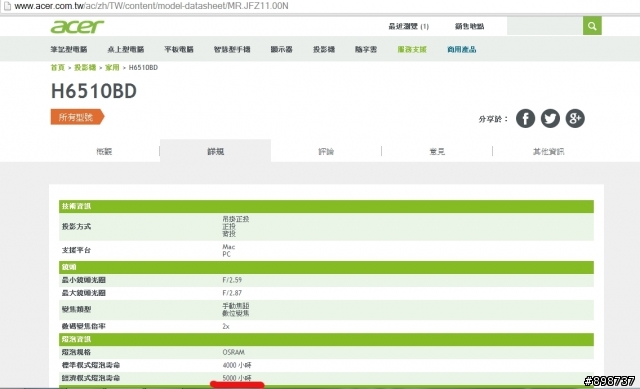
Task: Click the 最小鏡頭光圈 row label
Action: coord(84,280)
